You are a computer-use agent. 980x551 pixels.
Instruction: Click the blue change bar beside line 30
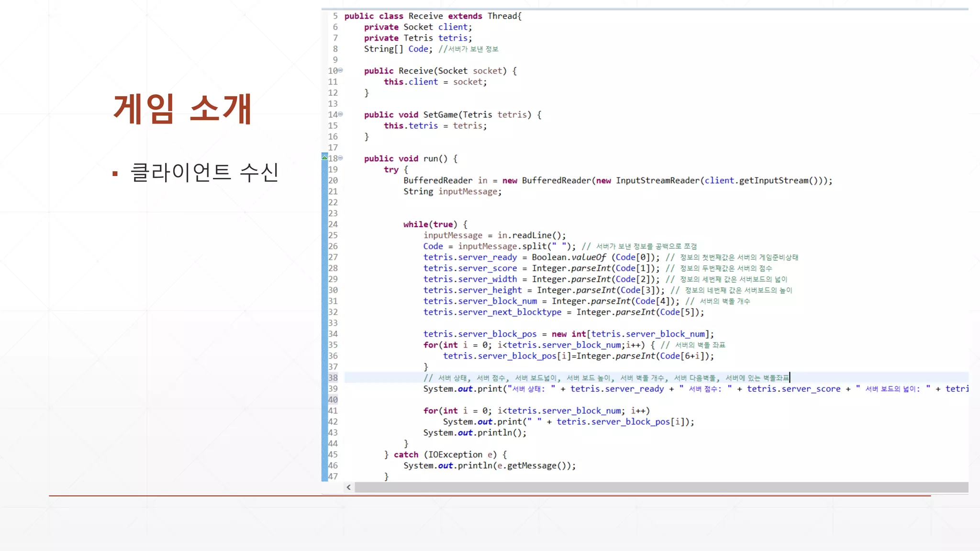[x=324, y=290]
